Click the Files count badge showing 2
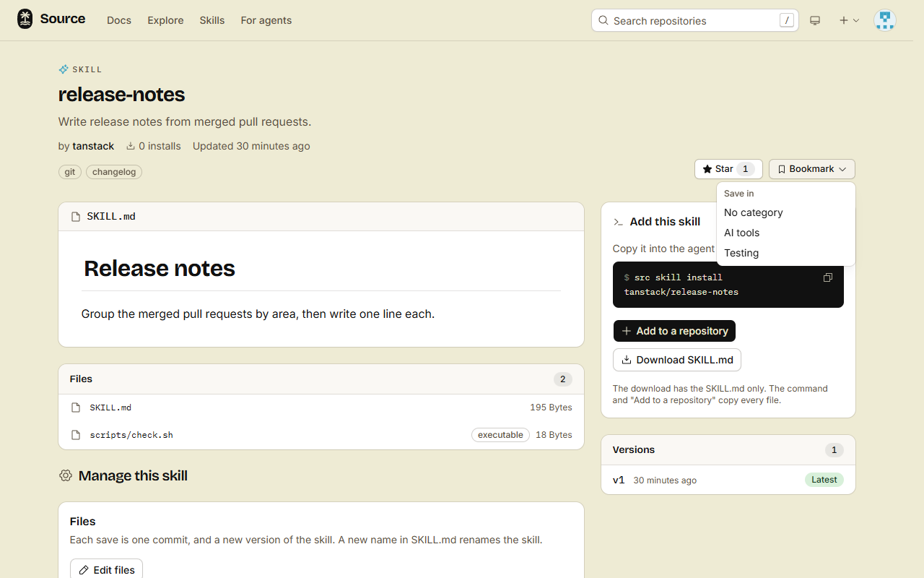 click(563, 379)
